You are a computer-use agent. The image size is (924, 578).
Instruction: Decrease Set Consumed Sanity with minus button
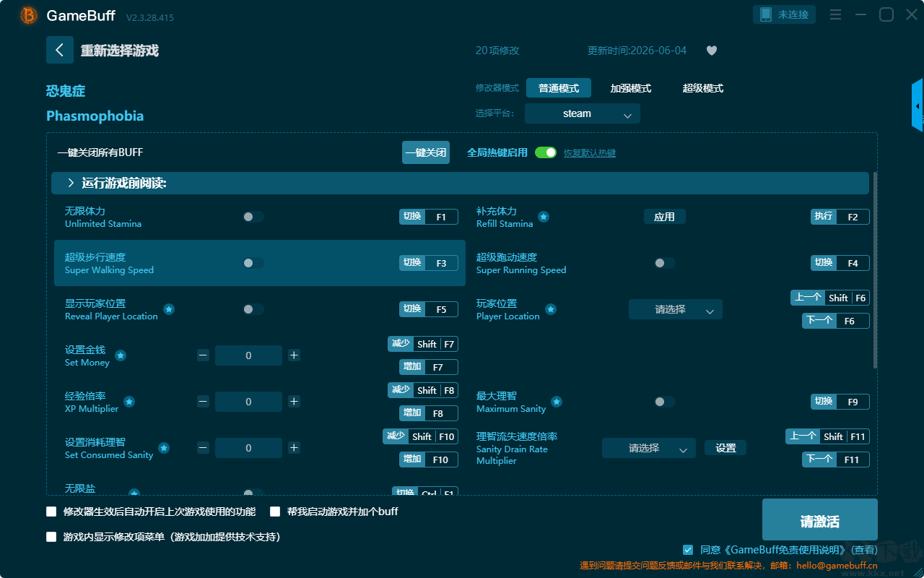pyautogui.click(x=203, y=448)
